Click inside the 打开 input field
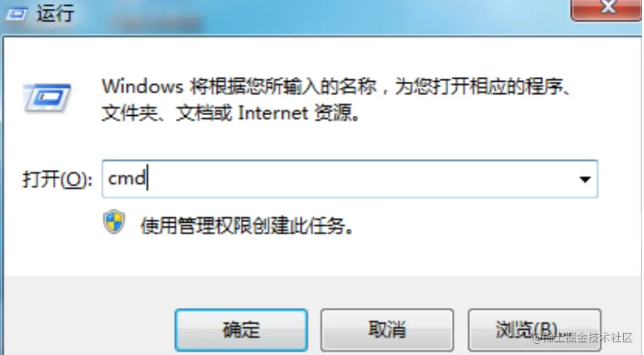The image size is (644, 355). click(x=350, y=179)
